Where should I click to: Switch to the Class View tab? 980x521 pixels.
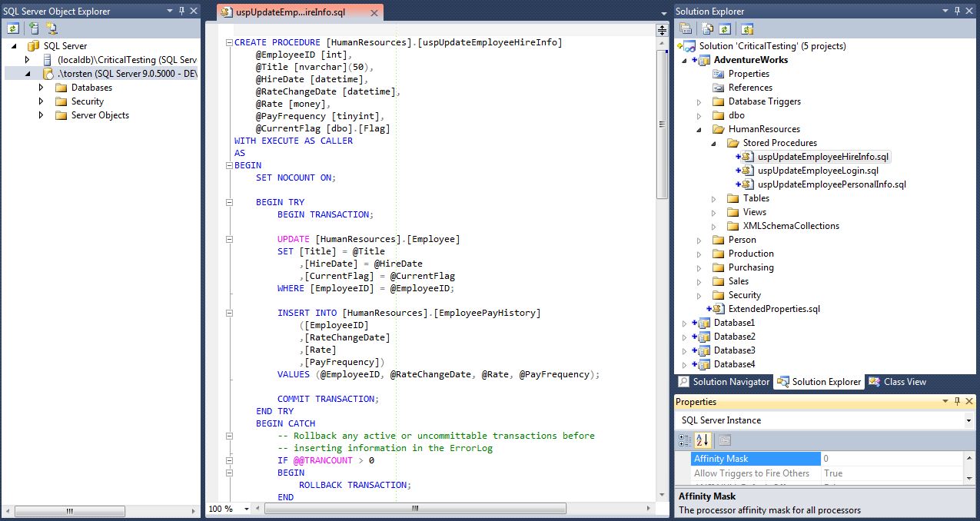[898, 382]
